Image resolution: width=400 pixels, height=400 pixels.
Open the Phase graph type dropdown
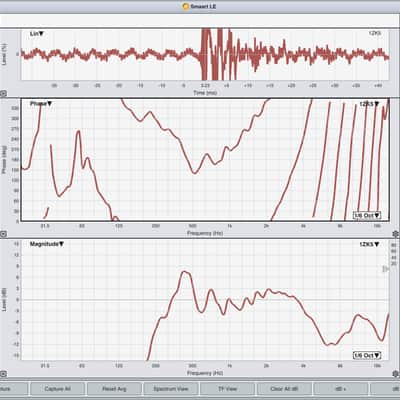41,104
